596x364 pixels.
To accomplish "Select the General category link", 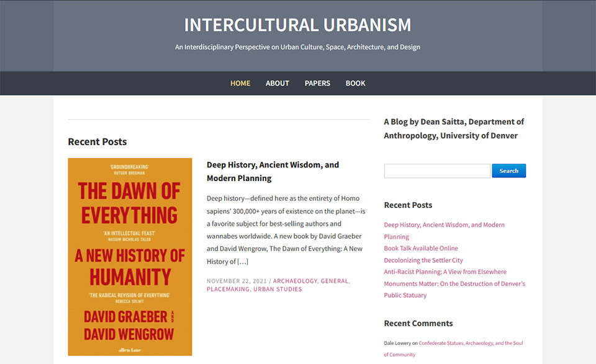I will click(334, 281).
